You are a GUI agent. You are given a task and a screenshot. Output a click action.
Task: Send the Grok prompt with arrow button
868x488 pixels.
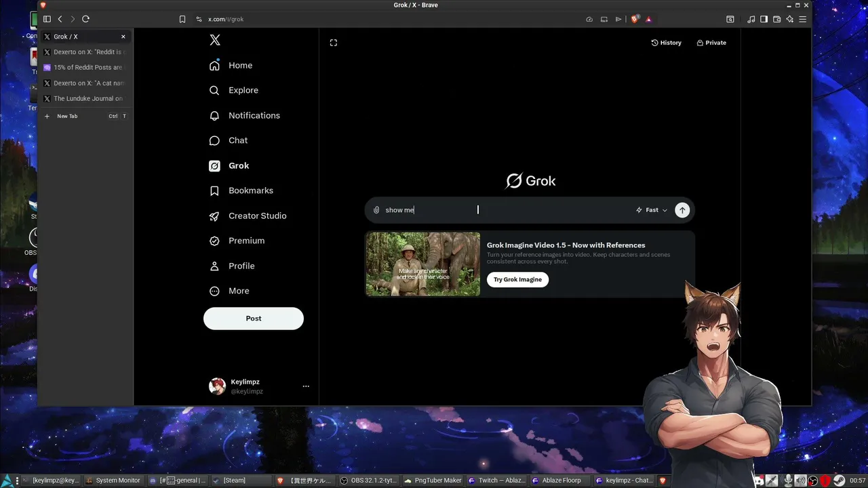coord(682,210)
